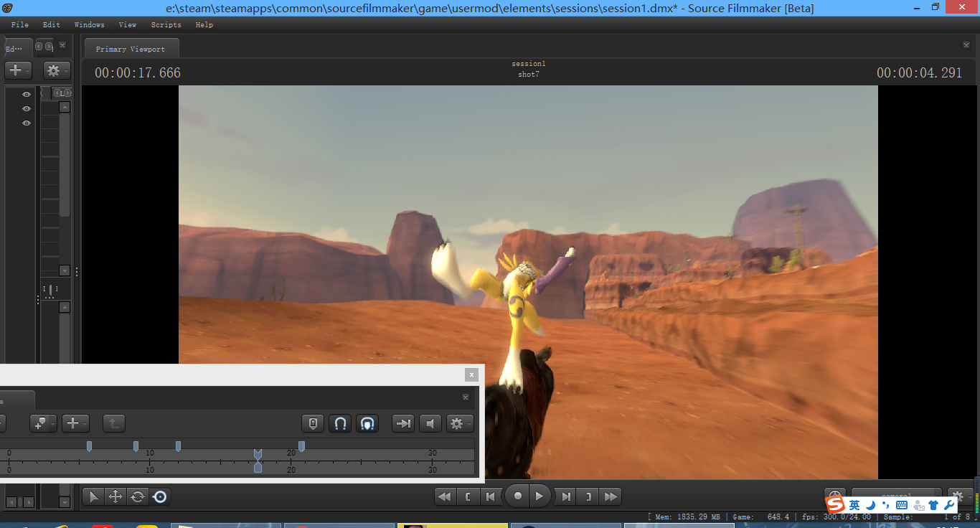
Task: Open the timeline gear settings dropdown
Action: (x=459, y=424)
